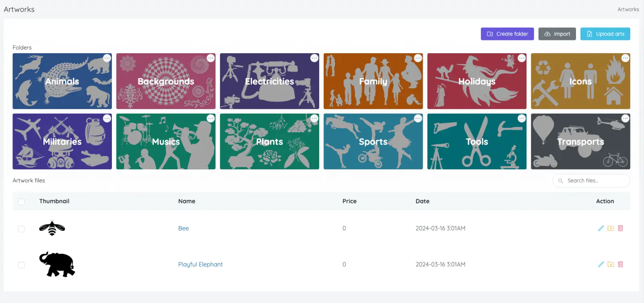The image size is (644, 303).
Task: Open the Playful Elephant name link
Action: click(x=200, y=264)
